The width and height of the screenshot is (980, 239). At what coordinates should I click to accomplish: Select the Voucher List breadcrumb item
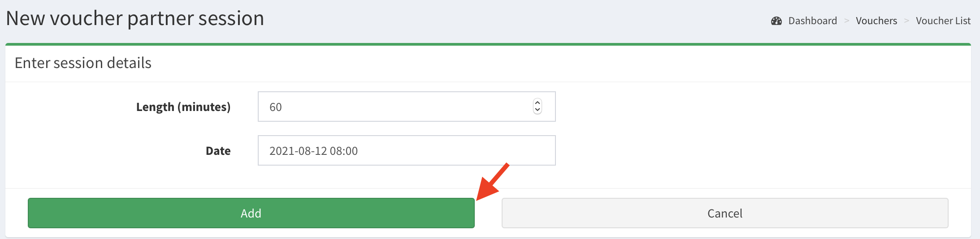943,21
